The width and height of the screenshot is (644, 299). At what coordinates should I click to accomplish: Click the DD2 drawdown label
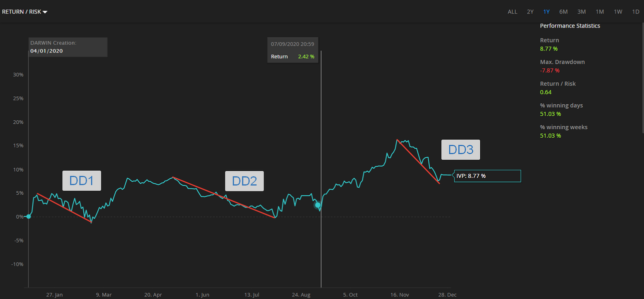click(245, 181)
